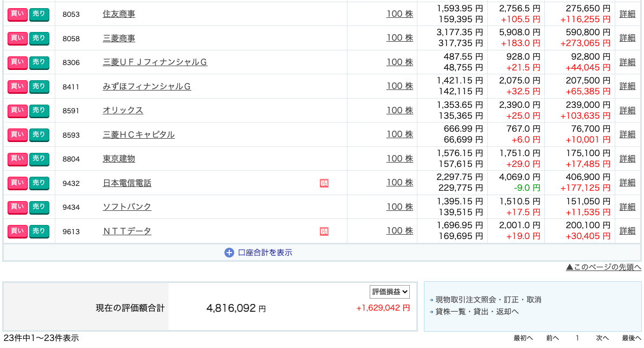View 詳細 for 三菱商事
The image size is (644, 348).
coord(627,38)
